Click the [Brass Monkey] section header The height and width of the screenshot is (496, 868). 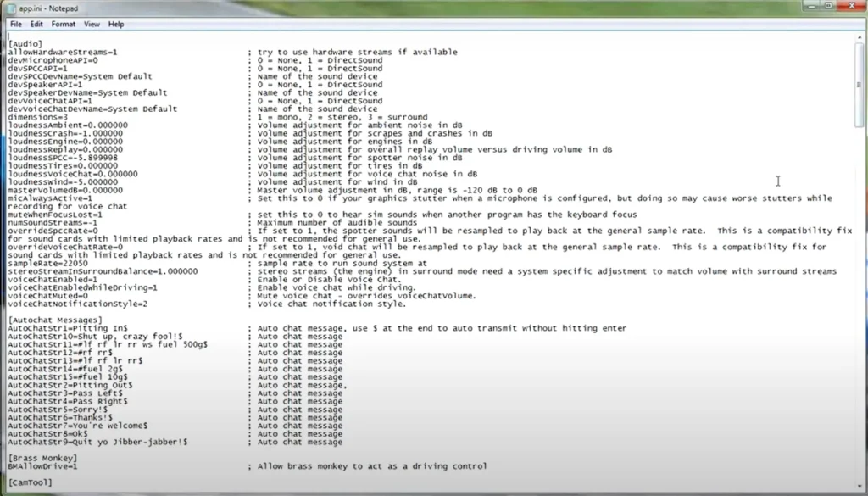[42, 459]
